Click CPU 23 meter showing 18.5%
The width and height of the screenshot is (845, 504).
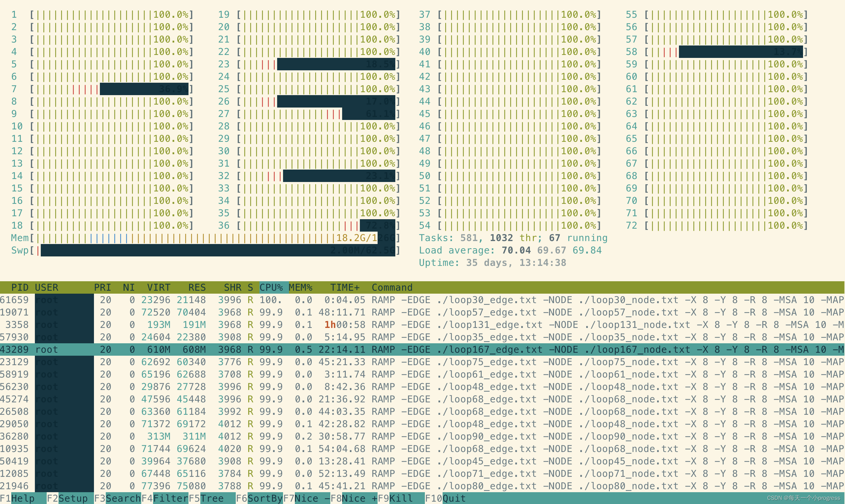[x=309, y=64]
